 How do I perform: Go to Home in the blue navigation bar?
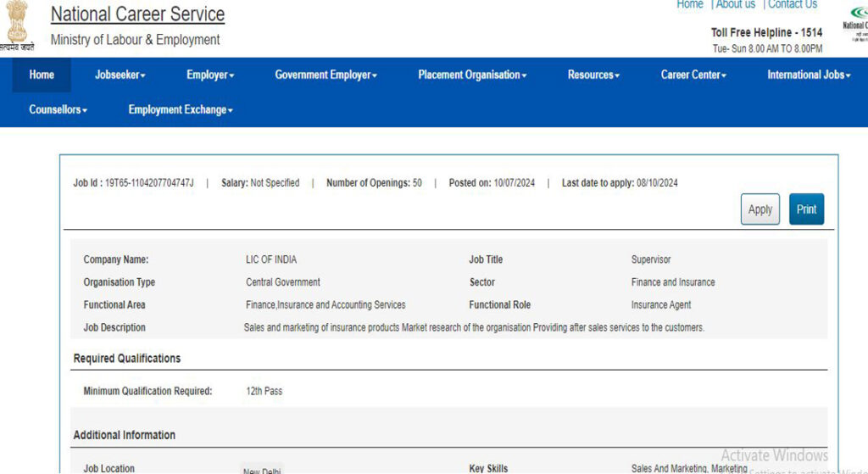click(42, 75)
